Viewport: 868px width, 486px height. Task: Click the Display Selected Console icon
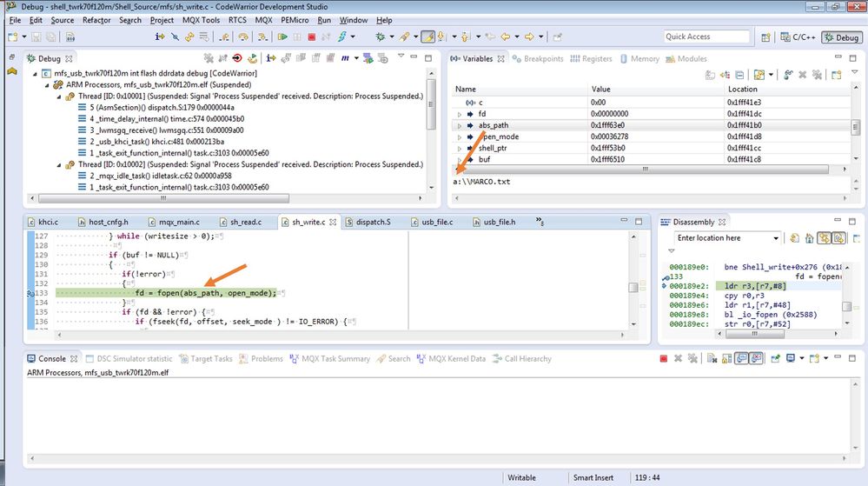pyautogui.click(x=791, y=358)
